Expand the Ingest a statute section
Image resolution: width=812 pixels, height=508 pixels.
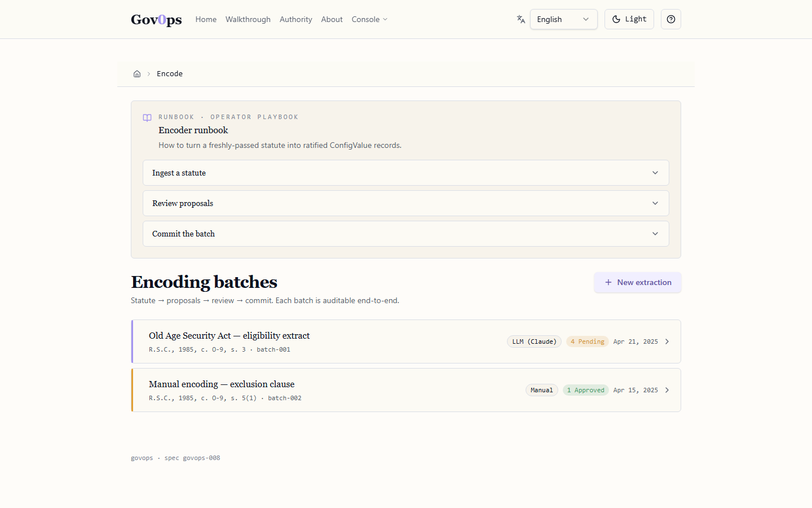[x=406, y=173]
